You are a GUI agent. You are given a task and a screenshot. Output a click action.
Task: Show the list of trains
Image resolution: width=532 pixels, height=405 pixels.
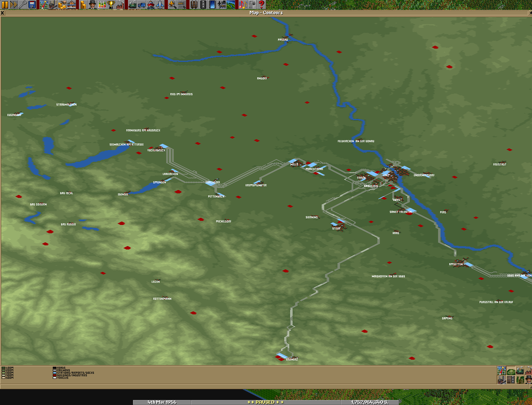click(133, 5)
